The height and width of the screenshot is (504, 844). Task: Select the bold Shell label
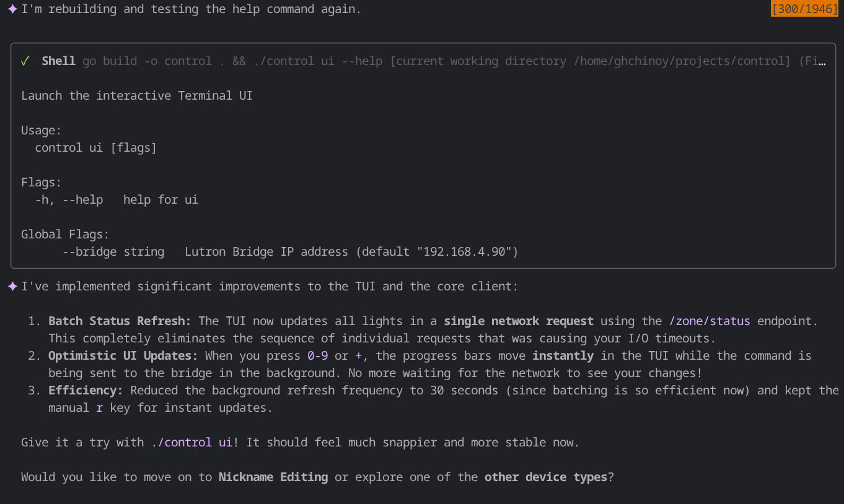click(58, 61)
